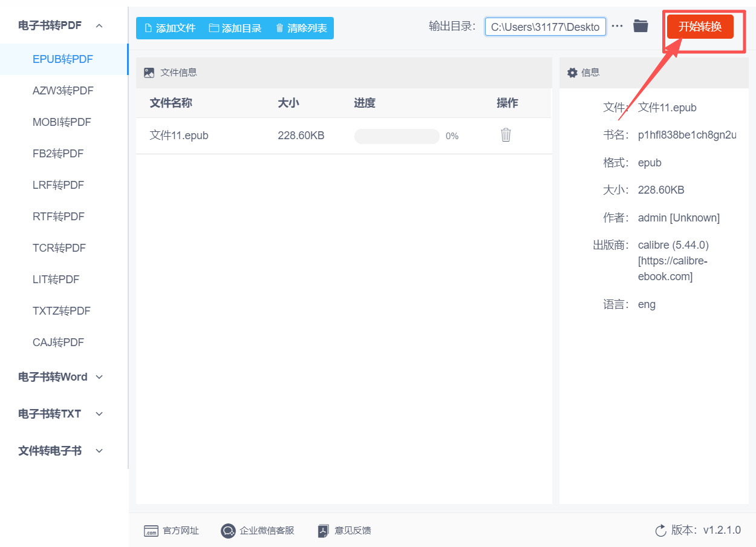The width and height of the screenshot is (756, 547).
Task: Select EPUB转PDF in the sidebar
Action: click(x=64, y=59)
